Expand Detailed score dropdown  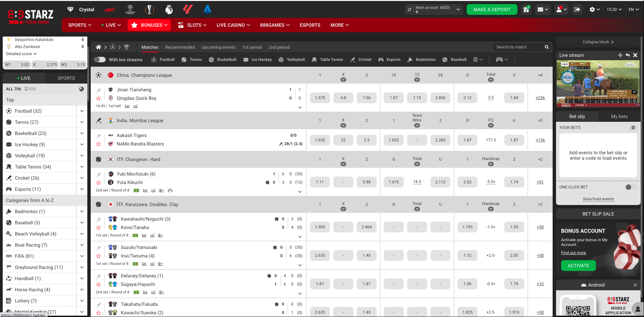21,54
